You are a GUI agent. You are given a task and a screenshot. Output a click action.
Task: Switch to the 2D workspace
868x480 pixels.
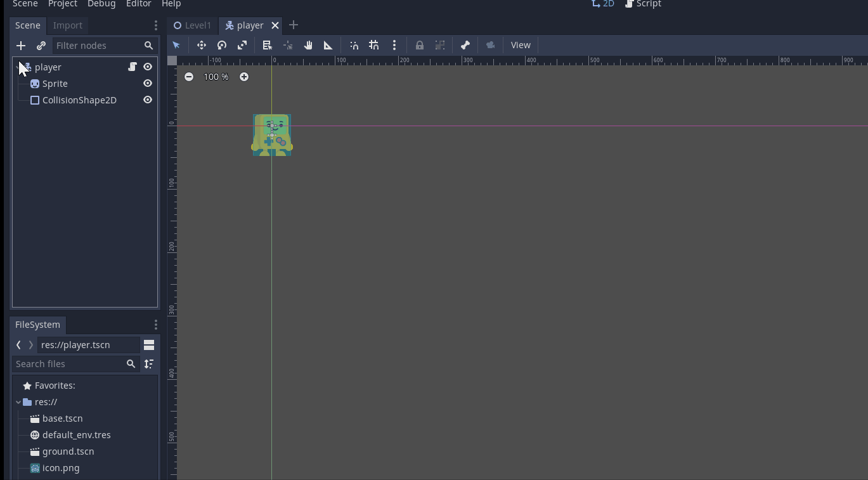(x=603, y=4)
